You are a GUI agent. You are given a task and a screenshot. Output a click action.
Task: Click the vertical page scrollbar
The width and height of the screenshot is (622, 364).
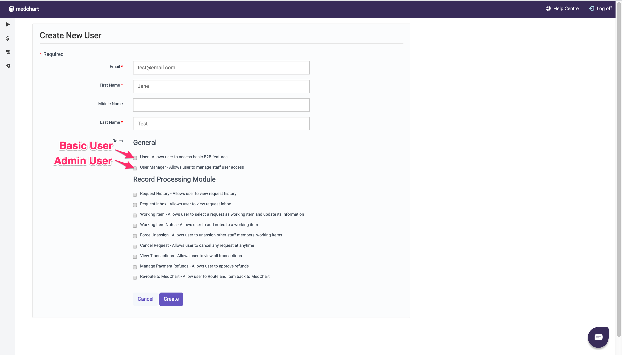(619, 173)
